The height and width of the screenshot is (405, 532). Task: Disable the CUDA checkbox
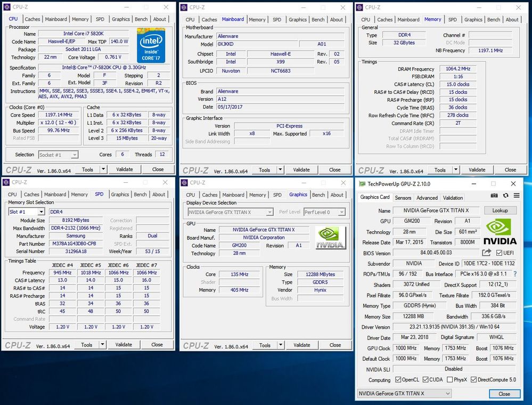click(x=425, y=379)
